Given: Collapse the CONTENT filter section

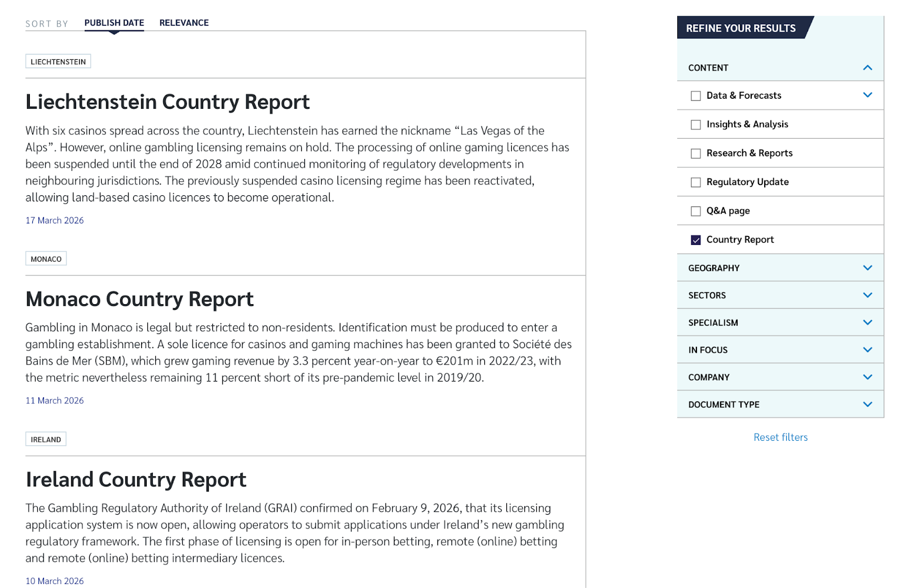Looking at the screenshot, I should [780, 68].
